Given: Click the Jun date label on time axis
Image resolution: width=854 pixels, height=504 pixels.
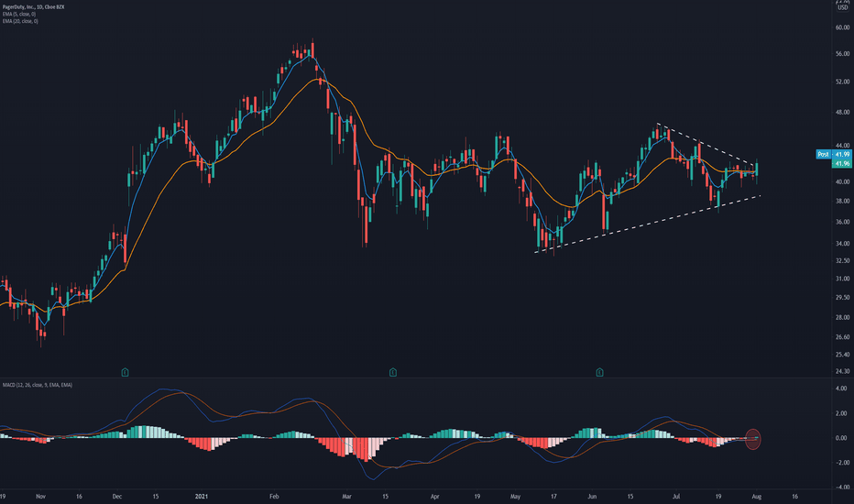Looking at the screenshot, I should (x=592, y=497).
